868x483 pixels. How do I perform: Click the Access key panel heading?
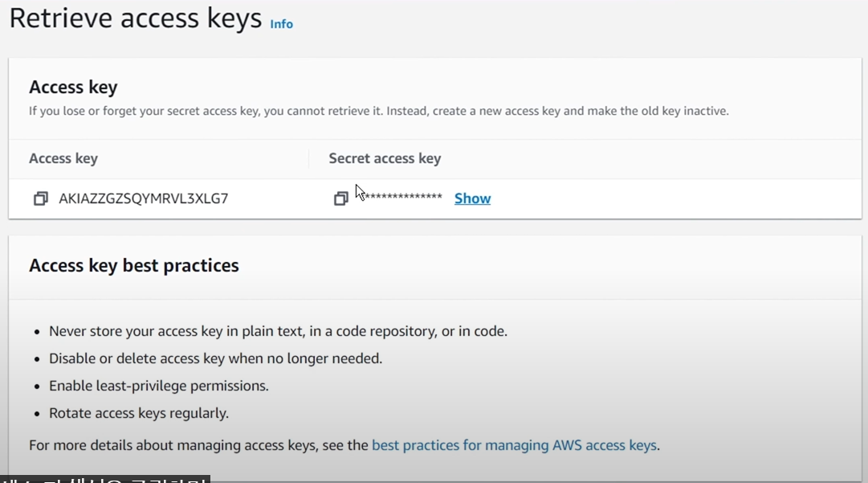tap(73, 87)
